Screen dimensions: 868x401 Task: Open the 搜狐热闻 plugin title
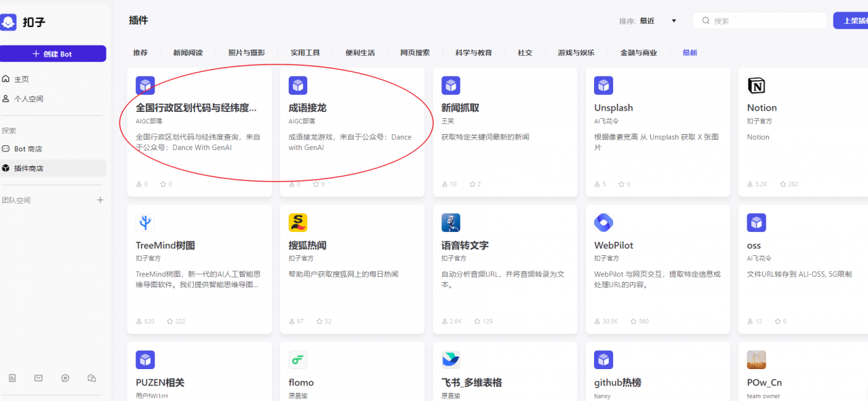[307, 245]
